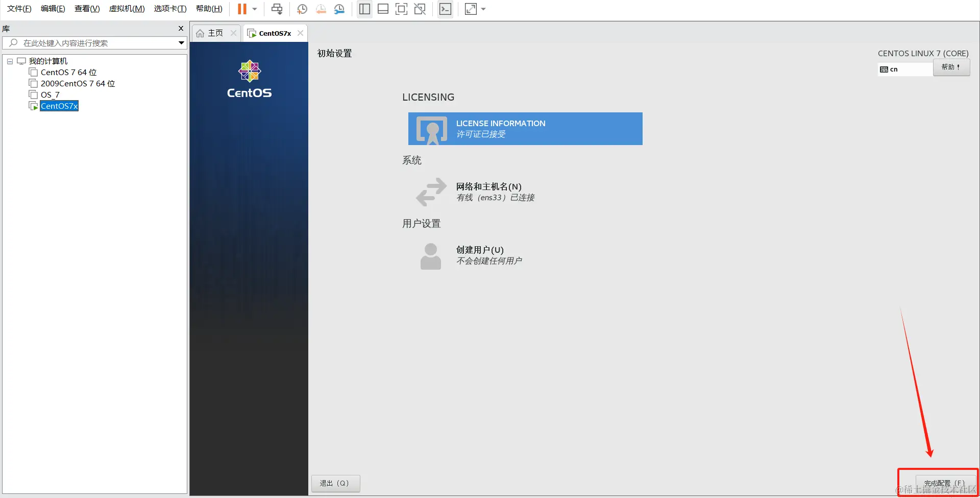980x498 pixels.
Task: Click the 退出 (Q) quit button
Action: (335, 483)
